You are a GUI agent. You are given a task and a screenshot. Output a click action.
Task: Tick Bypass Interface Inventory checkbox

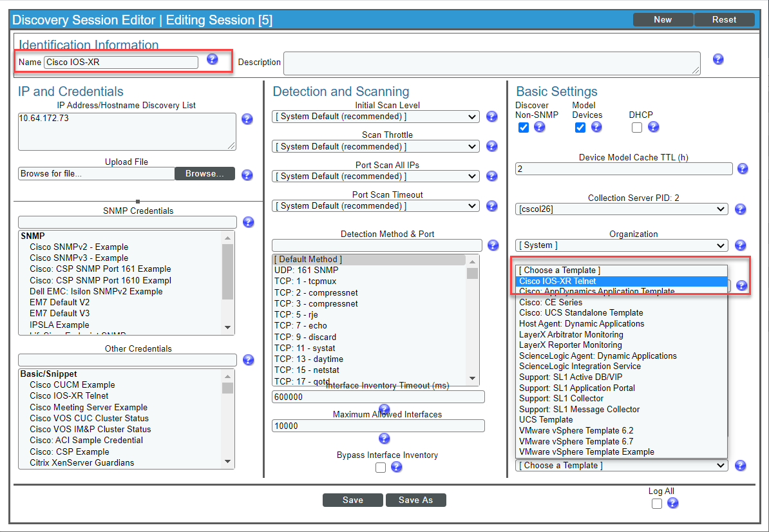381,468
